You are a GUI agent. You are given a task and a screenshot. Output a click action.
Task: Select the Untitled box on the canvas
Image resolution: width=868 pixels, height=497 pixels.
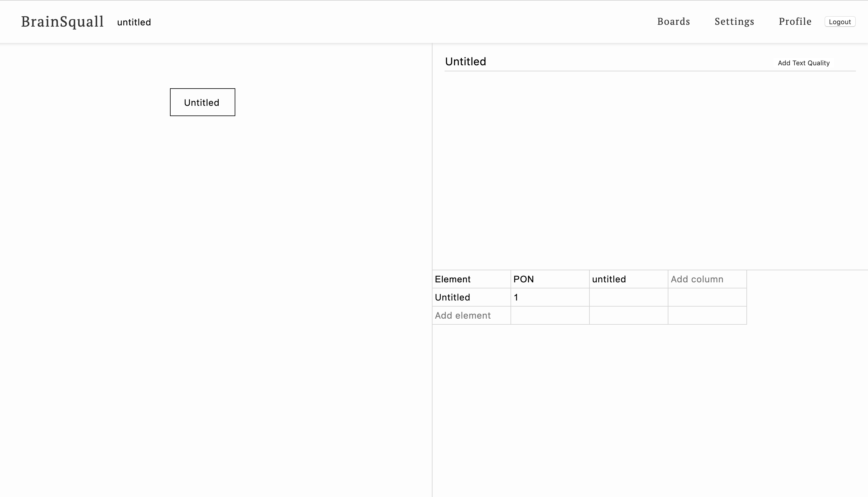[x=203, y=102]
